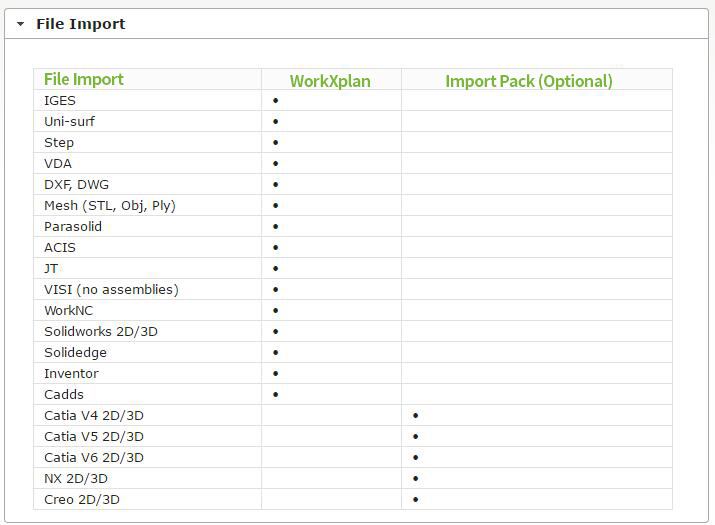Image resolution: width=715 pixels, height=525 pixels.
Task: Click the Import Pack bullet for Catia V4
Action: [415, 416]
